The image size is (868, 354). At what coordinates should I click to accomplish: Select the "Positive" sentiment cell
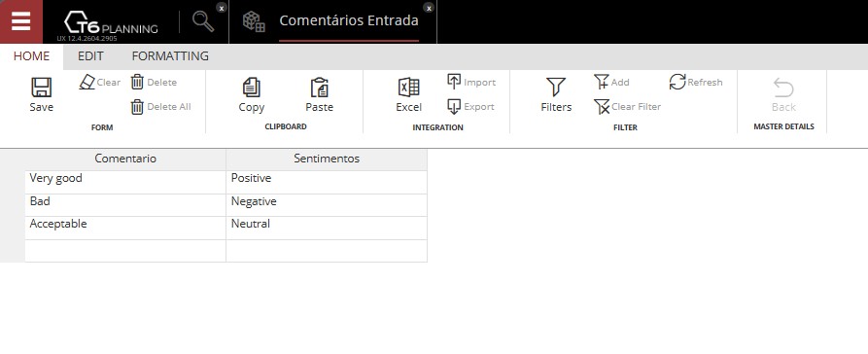(x=327, y=182)
